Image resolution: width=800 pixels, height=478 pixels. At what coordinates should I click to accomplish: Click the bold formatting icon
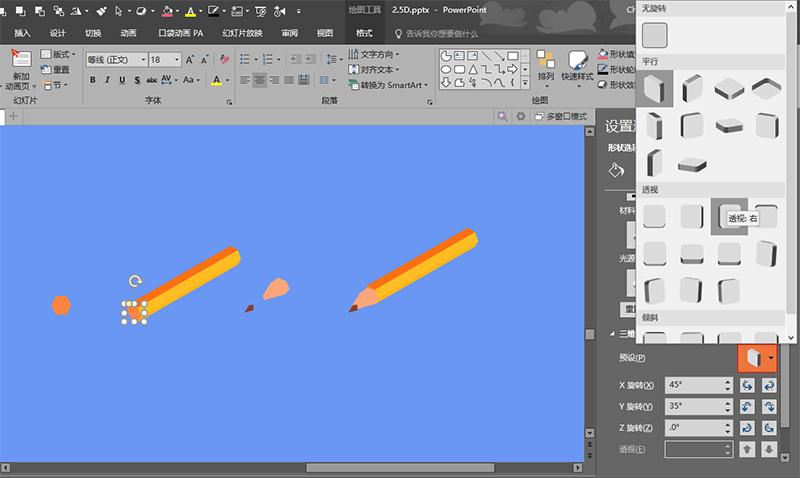coord(93,80)
